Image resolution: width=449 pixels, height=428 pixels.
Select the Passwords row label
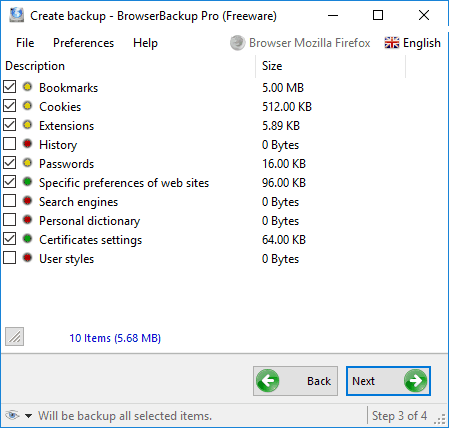click(x=66, y=164)
